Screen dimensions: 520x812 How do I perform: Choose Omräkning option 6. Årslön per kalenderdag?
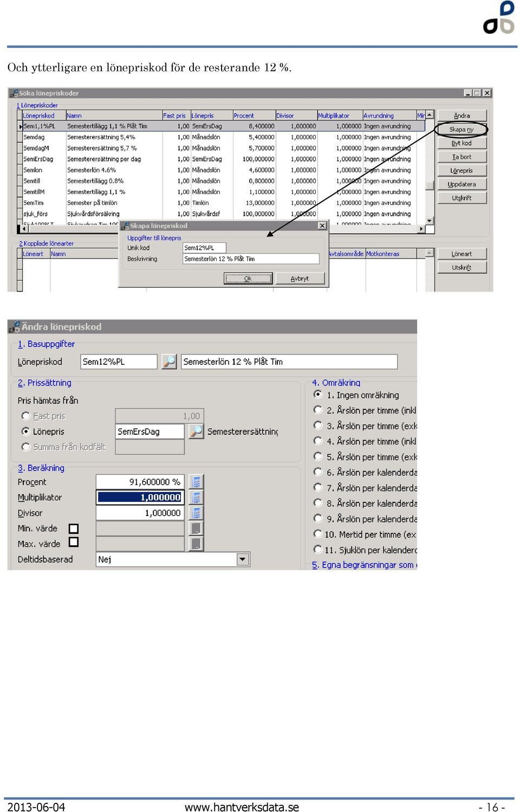(x=318, y=472)
